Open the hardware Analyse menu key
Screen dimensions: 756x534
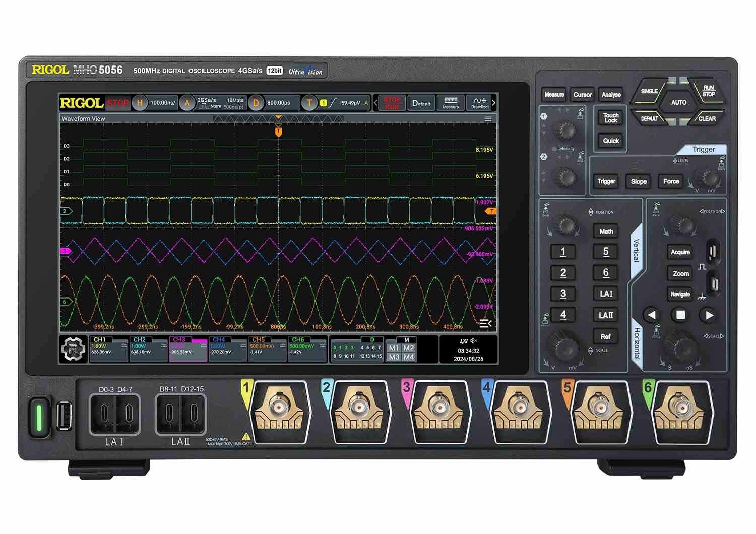611,95
